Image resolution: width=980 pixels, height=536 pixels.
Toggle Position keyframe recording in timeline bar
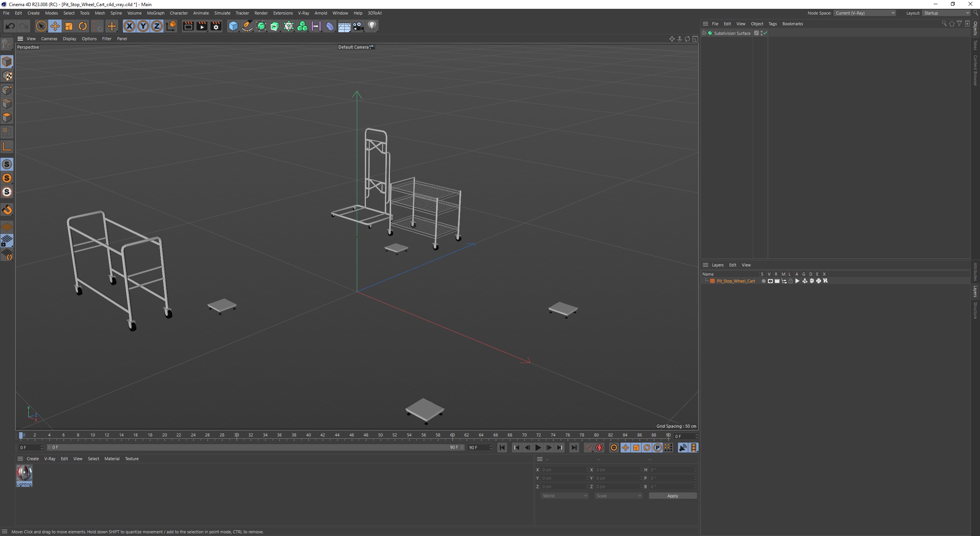(x=625, y=448)
